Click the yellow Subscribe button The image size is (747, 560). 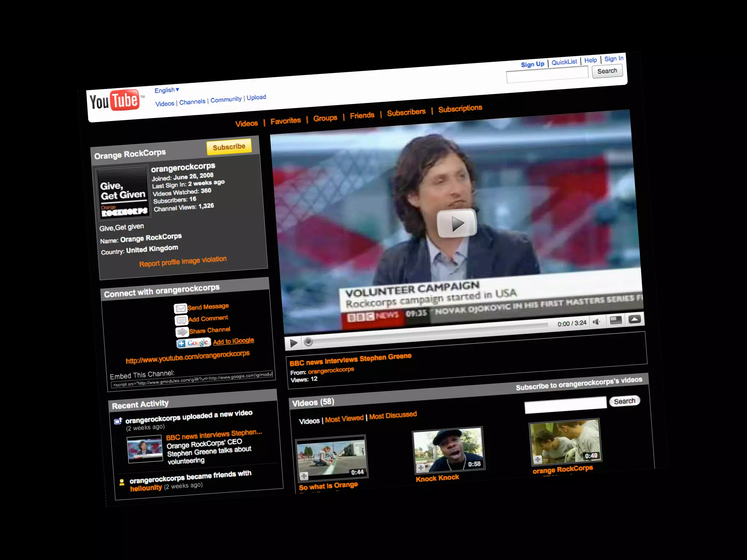point(229,147)
